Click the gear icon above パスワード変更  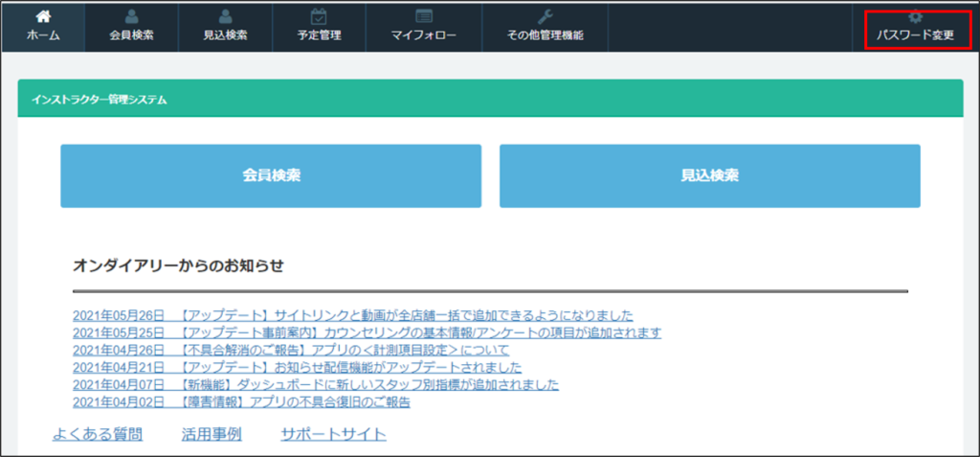point(915,16)
